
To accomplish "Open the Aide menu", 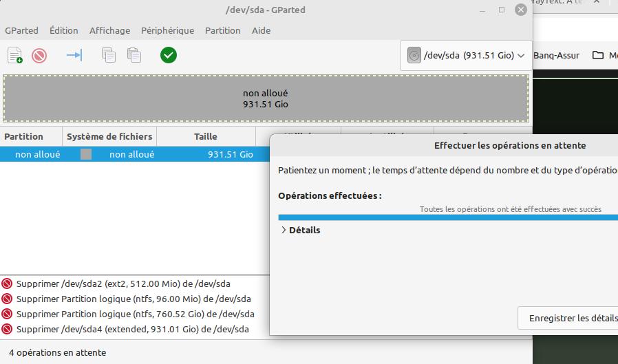I will [x=261, y=30].
